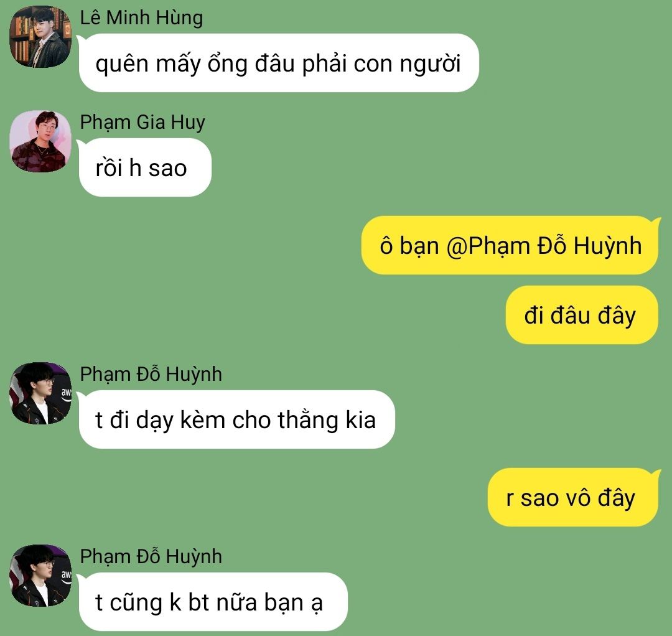672x636 pixels.
Task: Click the word 'kia' in Huỳnh's message
Action: tap(360, 419)
